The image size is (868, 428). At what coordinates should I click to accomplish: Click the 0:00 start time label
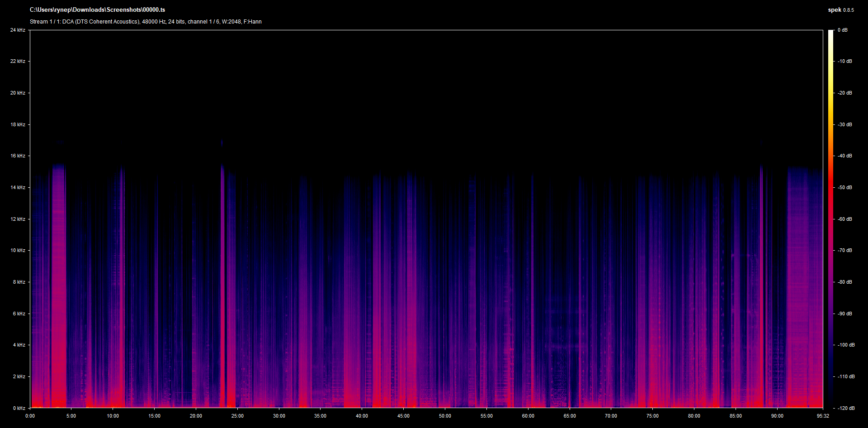coord(30,416)
